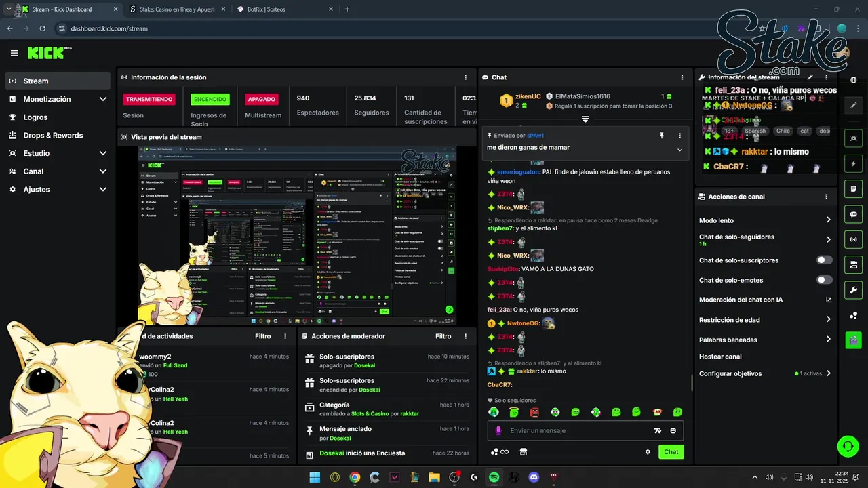Open Moderación del chat con IA external link
The width and height of the screenshot is (868, 488).
(829, 300)
